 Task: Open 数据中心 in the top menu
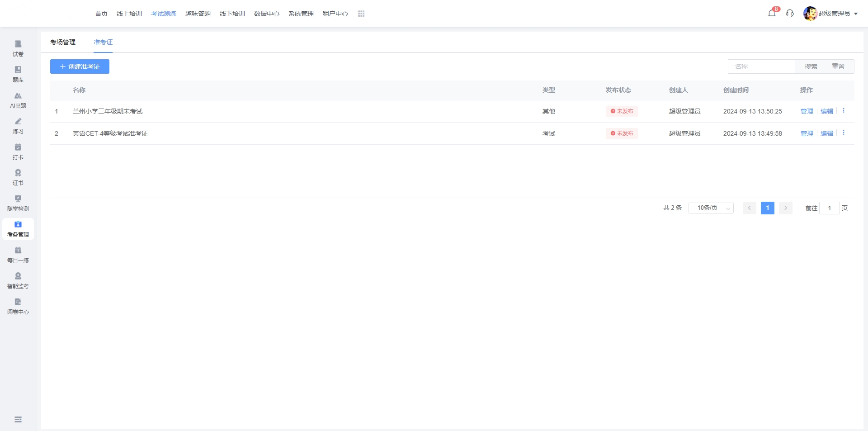pos(266,14)
